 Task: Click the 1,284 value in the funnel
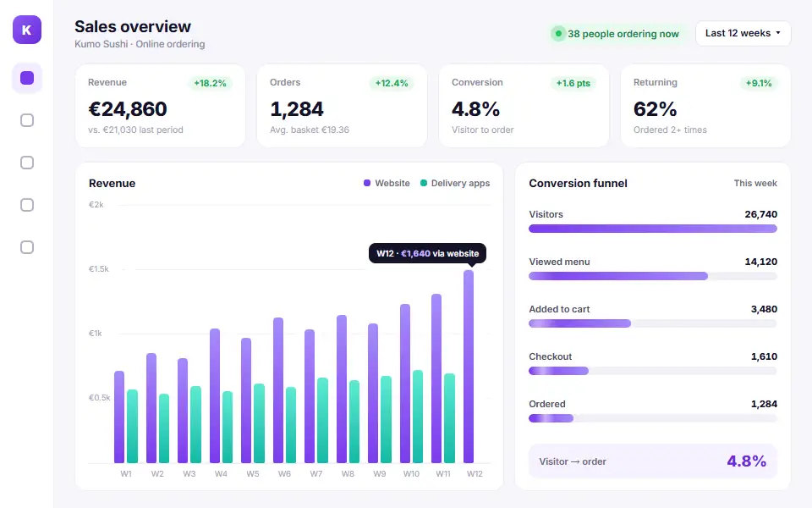(x=764, y=404)
